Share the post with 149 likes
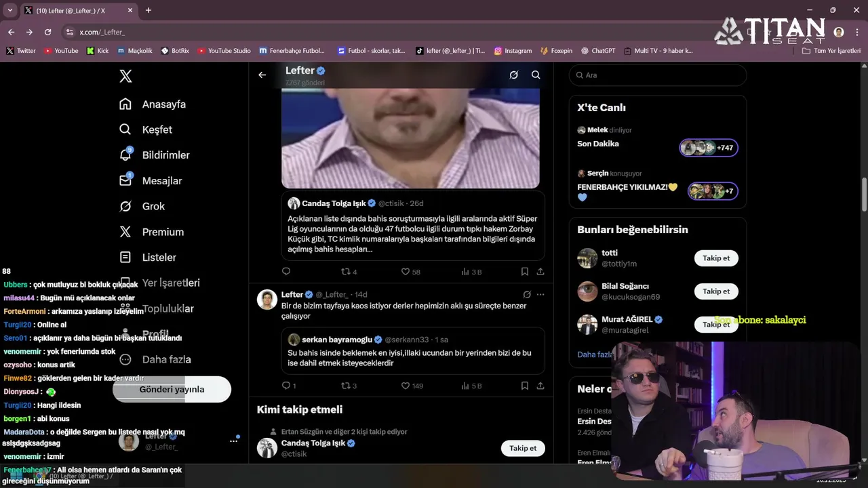The image size is (868, 488). click(x=540, y=386)
